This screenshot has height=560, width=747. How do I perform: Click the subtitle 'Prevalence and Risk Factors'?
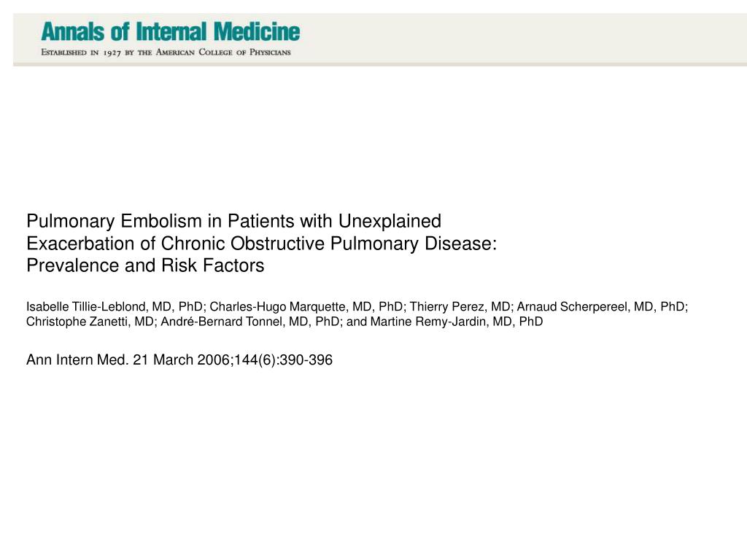145,265
